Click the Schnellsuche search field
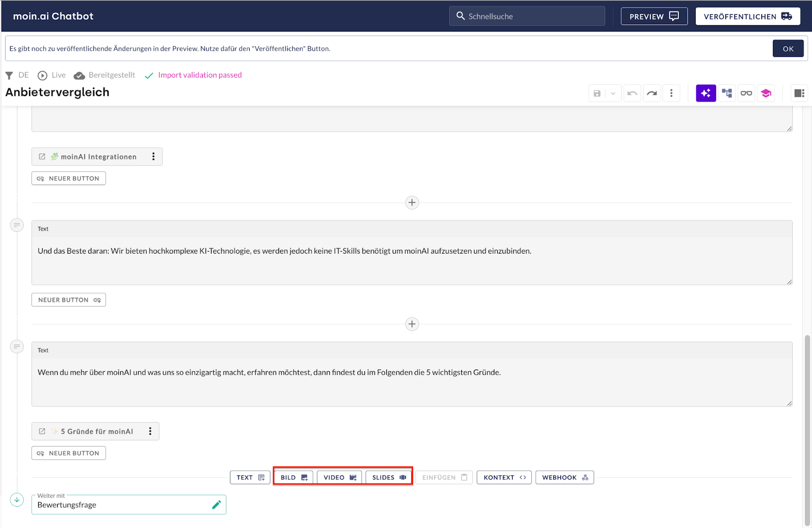Screen dimensions: 812x528 coord(527,16)
